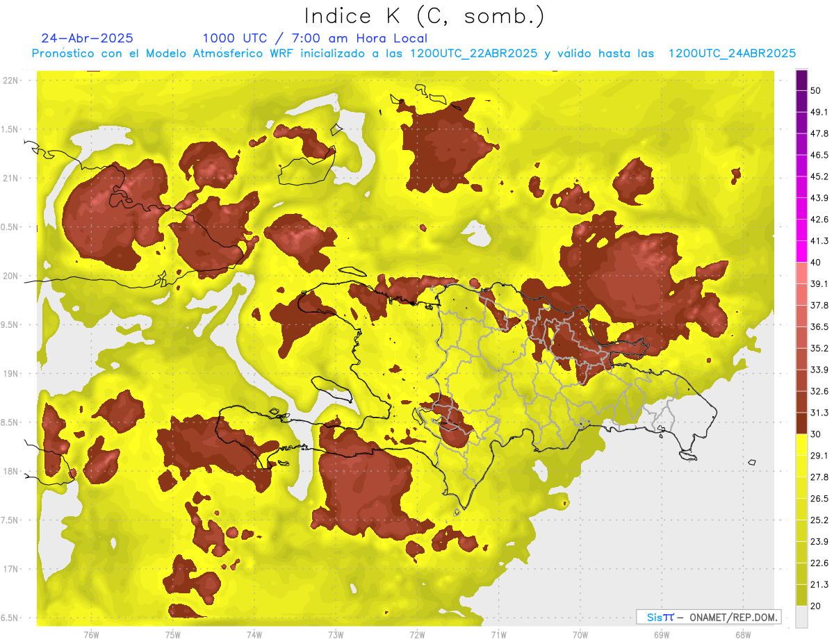Screen dimensions: 834x644
Task: Click the latitude label "22N"
Action: click(x=10, y=81)
